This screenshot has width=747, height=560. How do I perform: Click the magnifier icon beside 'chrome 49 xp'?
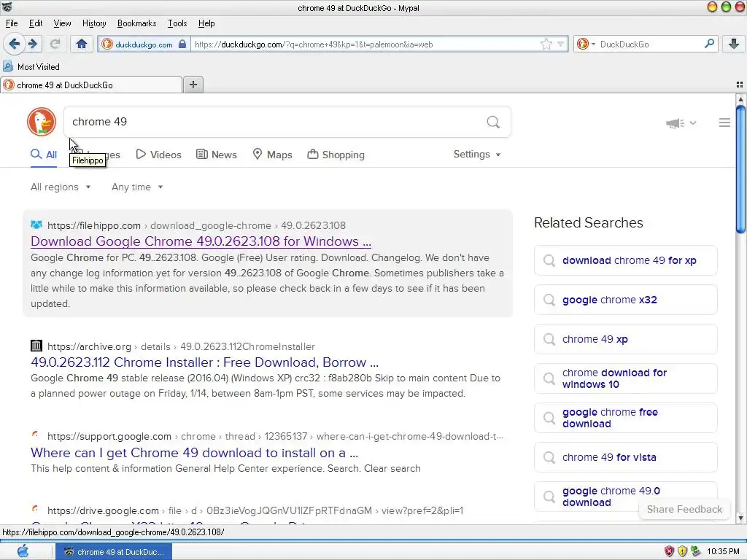(x=549, y=339)
